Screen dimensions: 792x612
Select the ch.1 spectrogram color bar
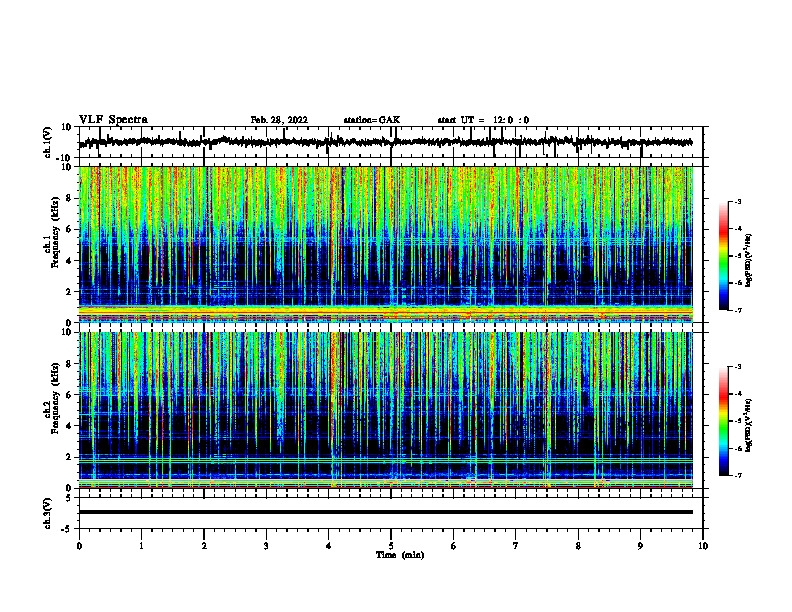point(724,256)
